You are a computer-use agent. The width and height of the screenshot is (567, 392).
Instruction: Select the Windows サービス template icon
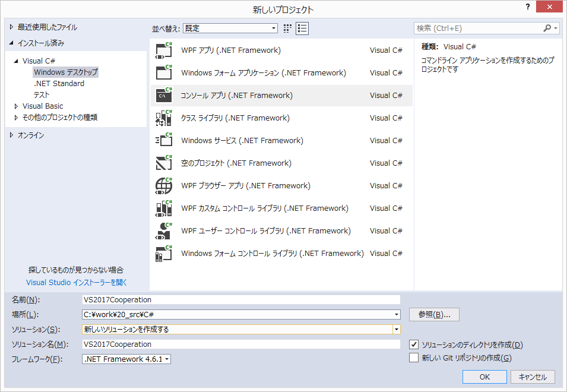coord(164,140)
